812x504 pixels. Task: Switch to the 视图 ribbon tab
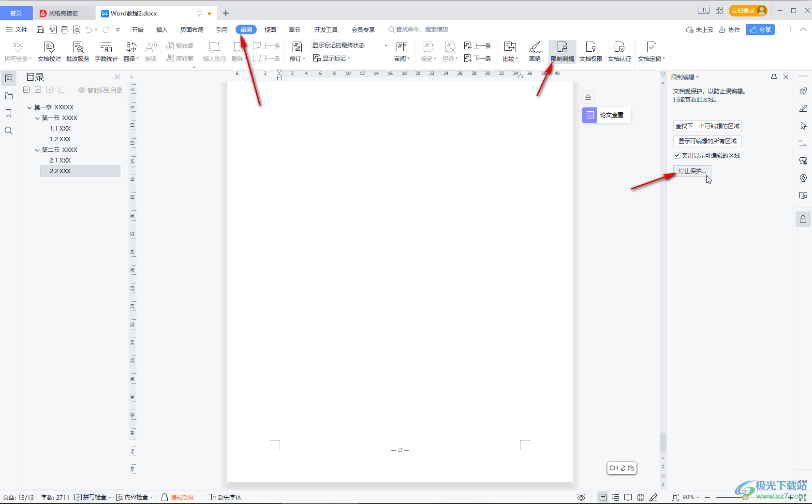click(x=270, y=30)
